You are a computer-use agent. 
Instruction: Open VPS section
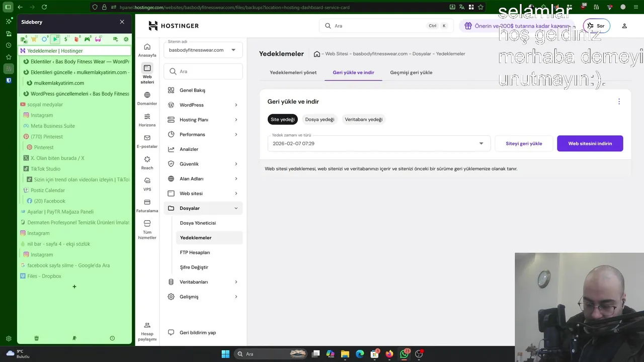coord(147,184)
